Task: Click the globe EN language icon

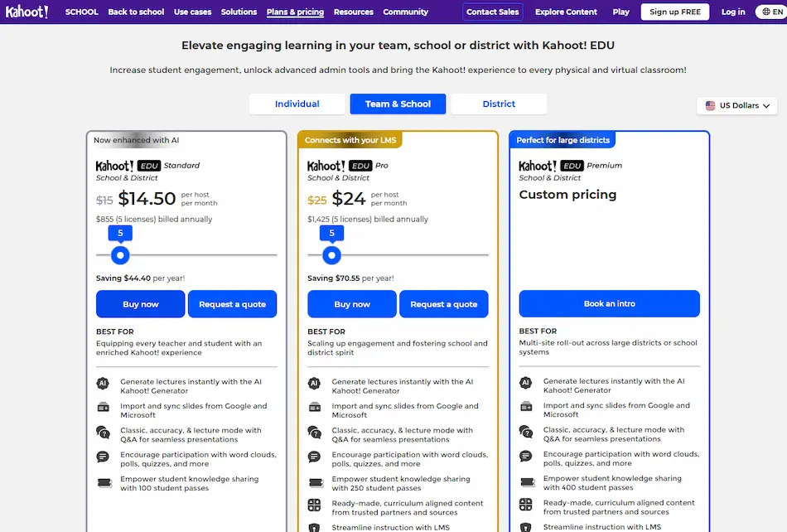Action: point(770,12)
